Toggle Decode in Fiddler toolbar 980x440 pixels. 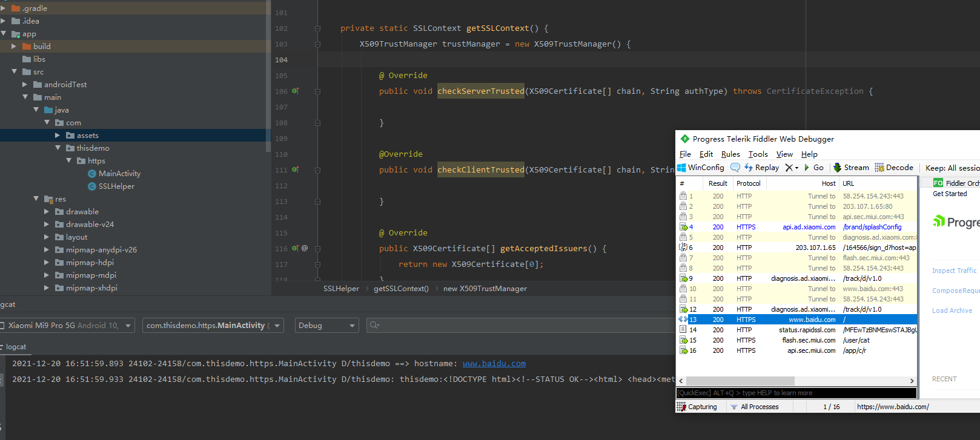[x=894, y=168]
